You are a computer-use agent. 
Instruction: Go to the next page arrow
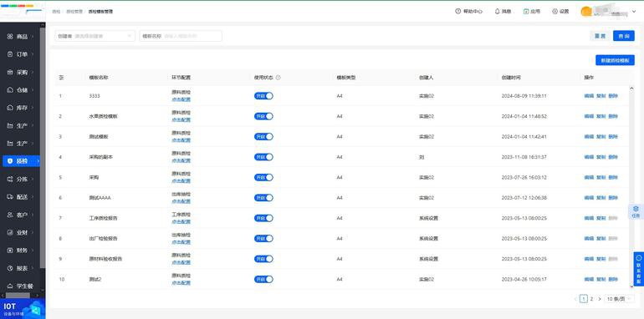tap(599, 299)
